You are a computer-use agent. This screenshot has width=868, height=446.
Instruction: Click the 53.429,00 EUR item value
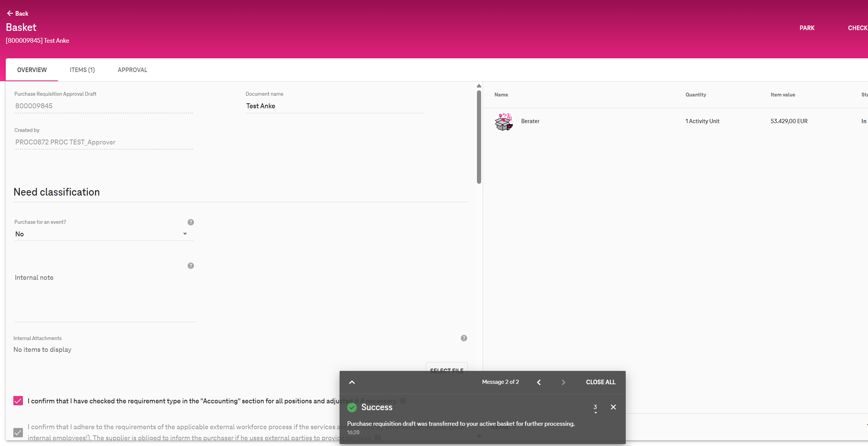[789, 121]
